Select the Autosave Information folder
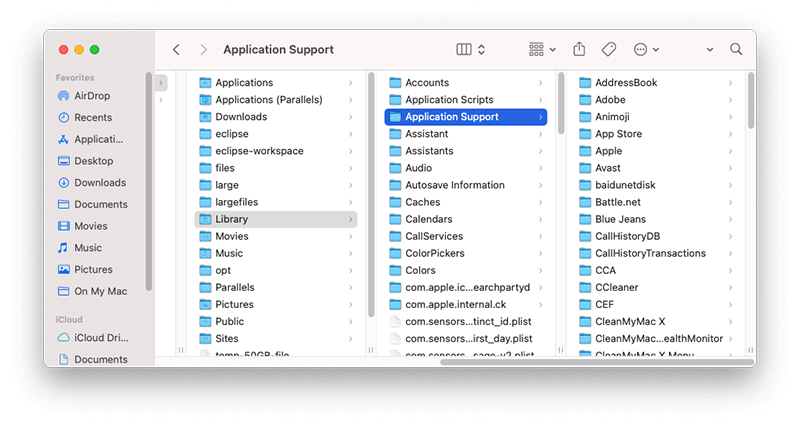The image size is (800, 425). [x=466, y=185]
